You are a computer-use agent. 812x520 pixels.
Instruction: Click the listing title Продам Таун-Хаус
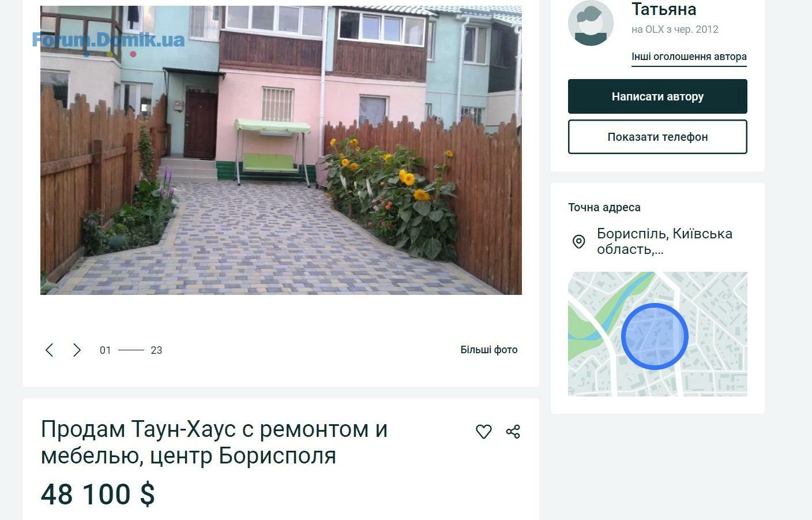coord(215,442)
